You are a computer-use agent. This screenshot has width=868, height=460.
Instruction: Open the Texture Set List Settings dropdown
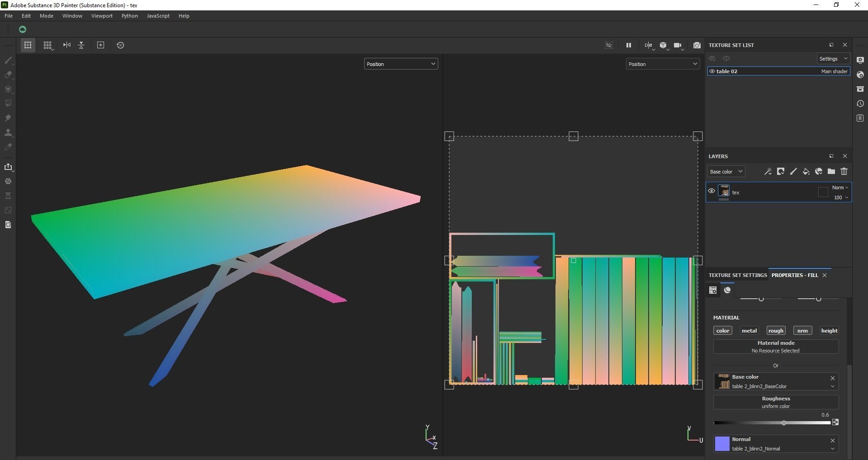[x=833, y=59]
